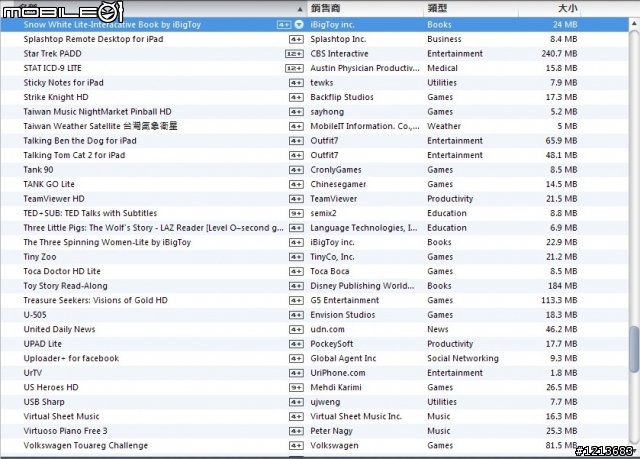Open the dropdown arrow on Snow White row
This screenshot has height=459, width=640.
pyautogui.click(x=299, y=24)
